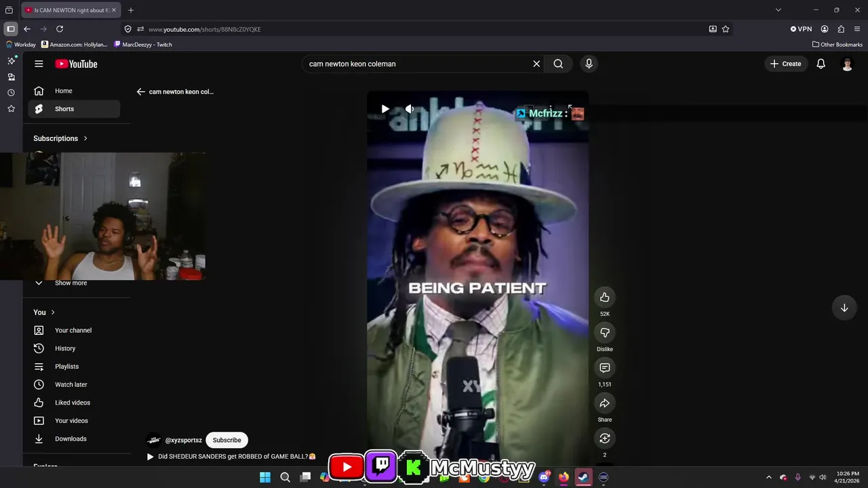Viewport: 868px width, 488px height.
Task: Go back from cam newton keon col... results
Action: pos(141,91)
